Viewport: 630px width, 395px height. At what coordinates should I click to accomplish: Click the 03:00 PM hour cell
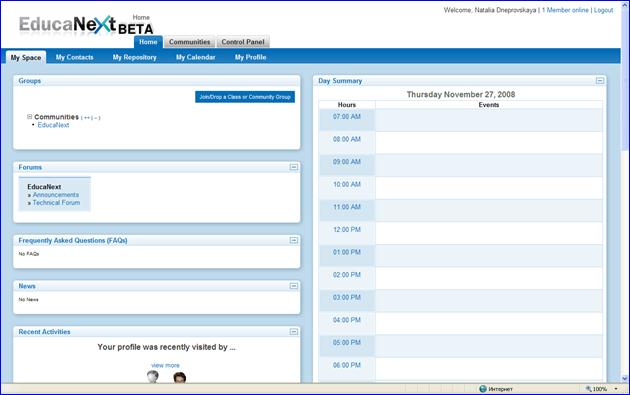coord(347,301)
